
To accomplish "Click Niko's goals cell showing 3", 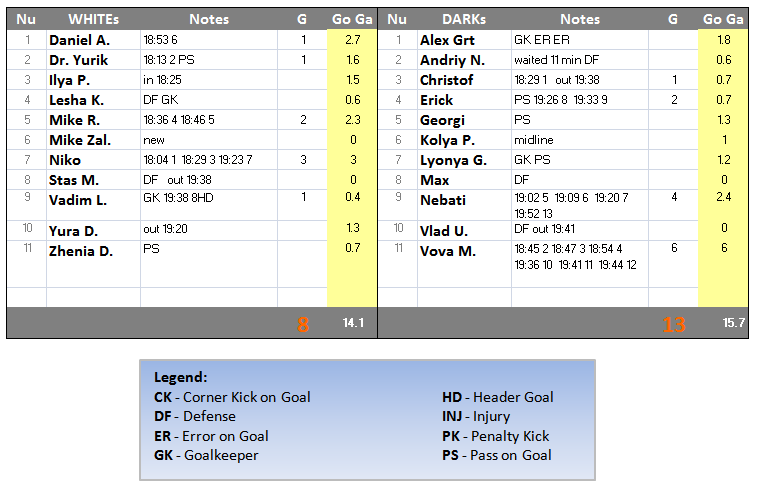I will pyautogui.click(x=303, y=160).
